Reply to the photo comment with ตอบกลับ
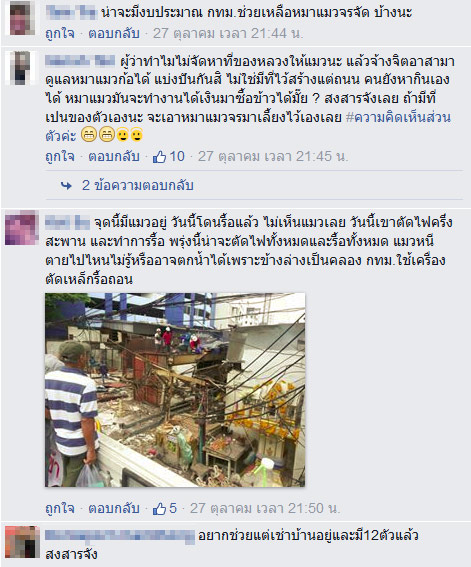This screenshot has width=471, height=567. point(114,508)
